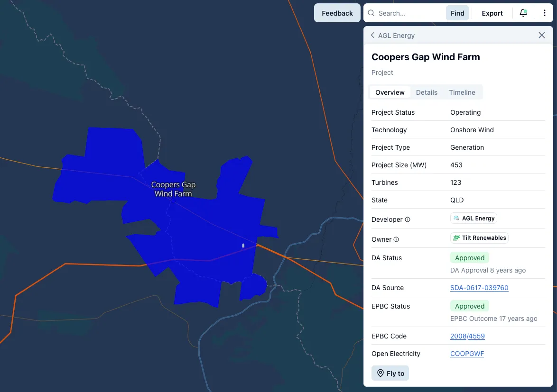Screen dimensions: 557x392
Task: Toggle the Approved EPBC Status badge
Action: click(x=469, y=306)
